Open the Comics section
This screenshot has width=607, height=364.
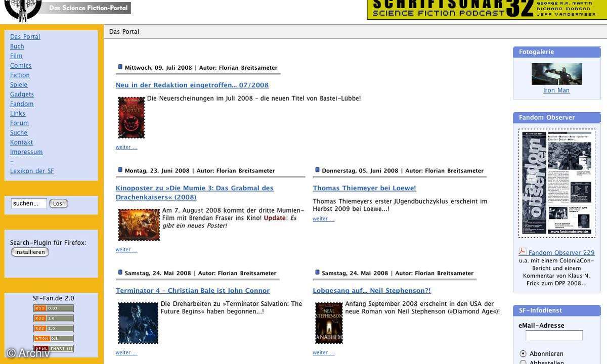21,66
